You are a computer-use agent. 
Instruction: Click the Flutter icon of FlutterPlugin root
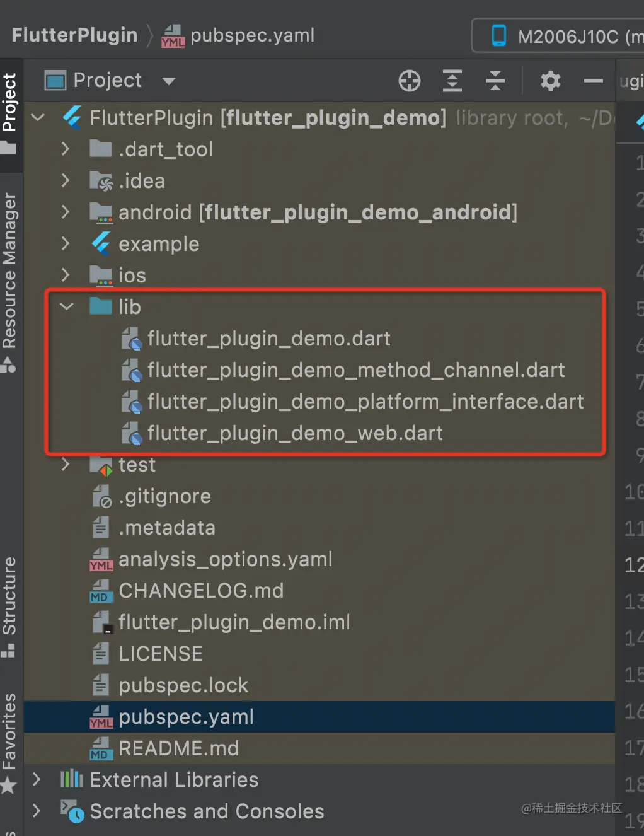point(72,117)
